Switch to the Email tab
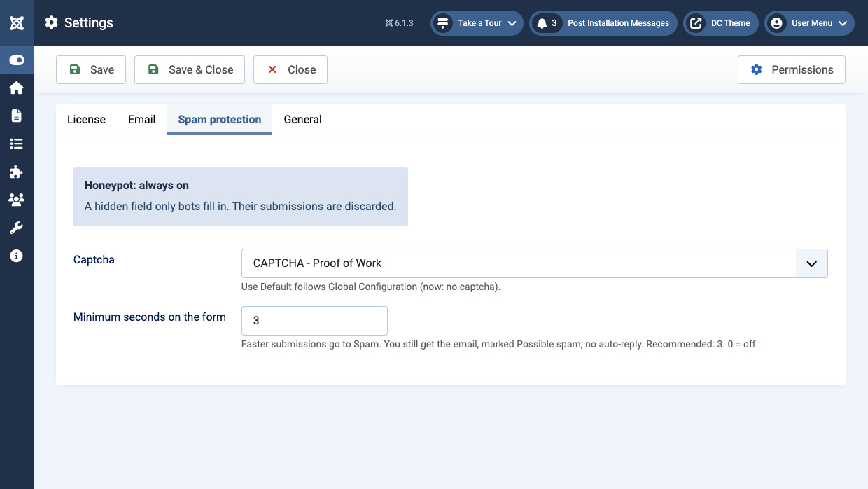 [x=141, y=120]
